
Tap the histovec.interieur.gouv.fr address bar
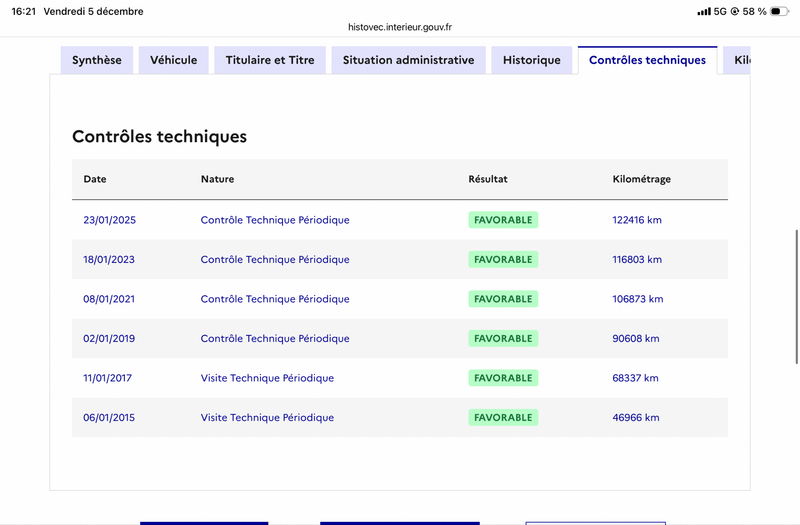400,28
